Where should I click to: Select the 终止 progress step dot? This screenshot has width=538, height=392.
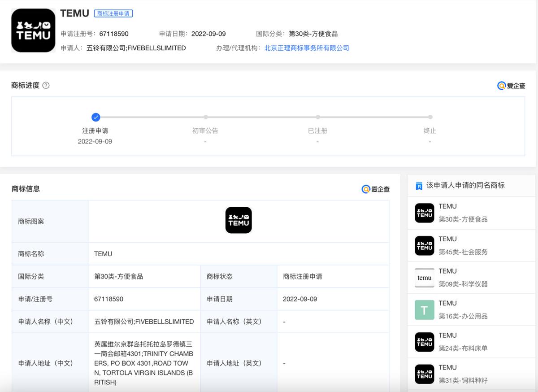[430, 118]
